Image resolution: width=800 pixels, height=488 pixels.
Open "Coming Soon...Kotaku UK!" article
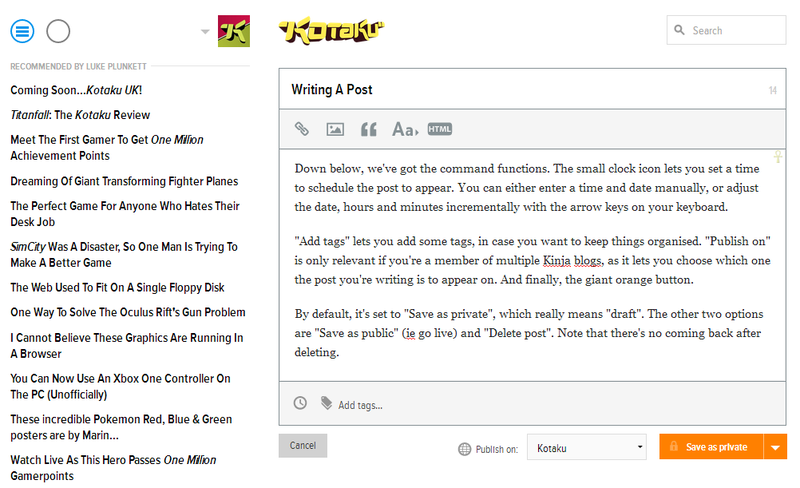[76, 90]
